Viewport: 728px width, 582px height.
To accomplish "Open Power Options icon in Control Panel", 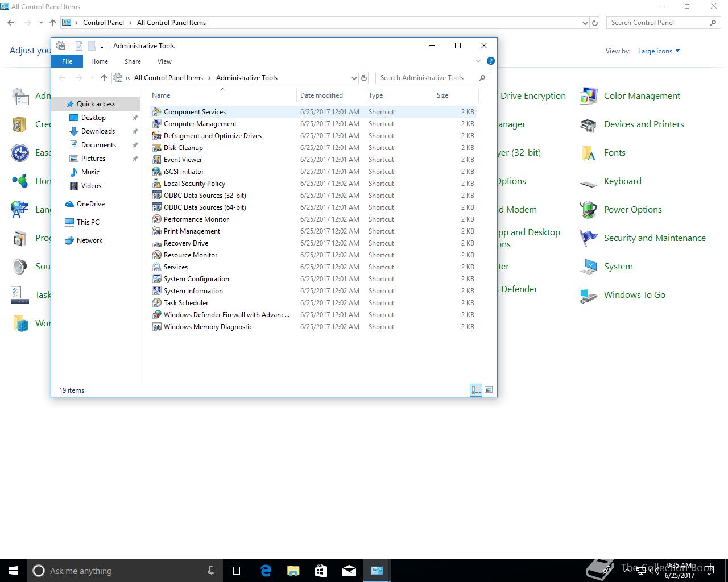I will point(588,210).
